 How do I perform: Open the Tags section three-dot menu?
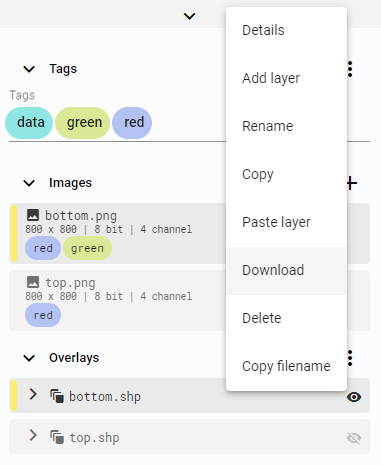coord(350,69)
